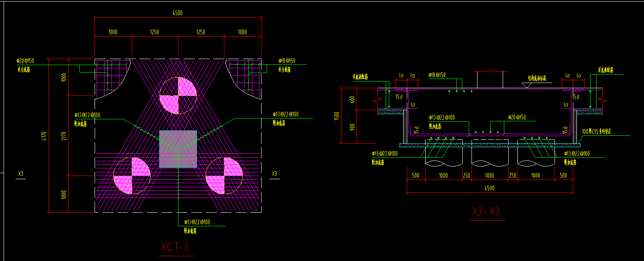Image resolution: width=644 pixels, height=261 pixels.
Task: Select Φ13@22@100 label at section lower-right
Action: [x=577, y=154]
